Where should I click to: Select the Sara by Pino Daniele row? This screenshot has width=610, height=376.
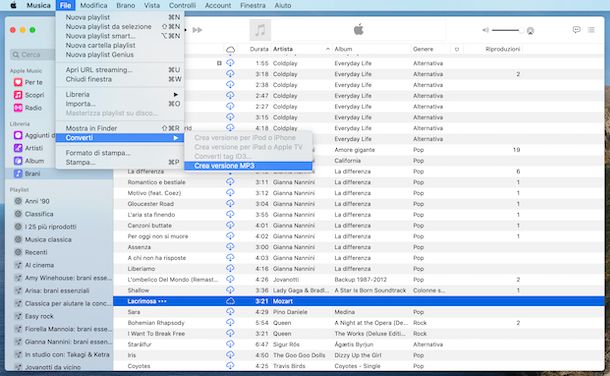(x=359, y=312)
